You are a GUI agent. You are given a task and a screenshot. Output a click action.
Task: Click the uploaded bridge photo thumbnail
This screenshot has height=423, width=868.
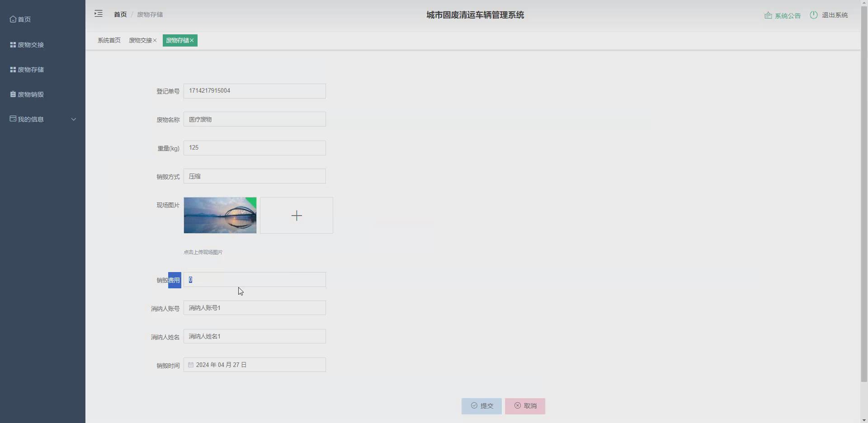tap(220, 215)
